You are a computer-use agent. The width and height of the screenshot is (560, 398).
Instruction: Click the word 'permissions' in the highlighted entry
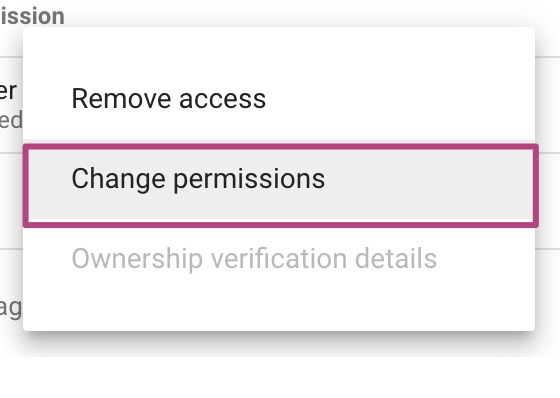click(249, 180)
